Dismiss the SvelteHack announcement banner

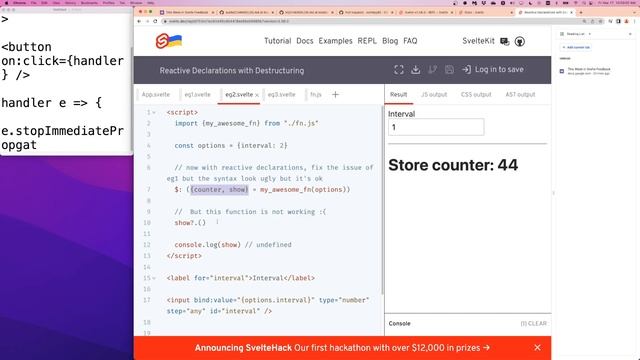pos(537,348)
